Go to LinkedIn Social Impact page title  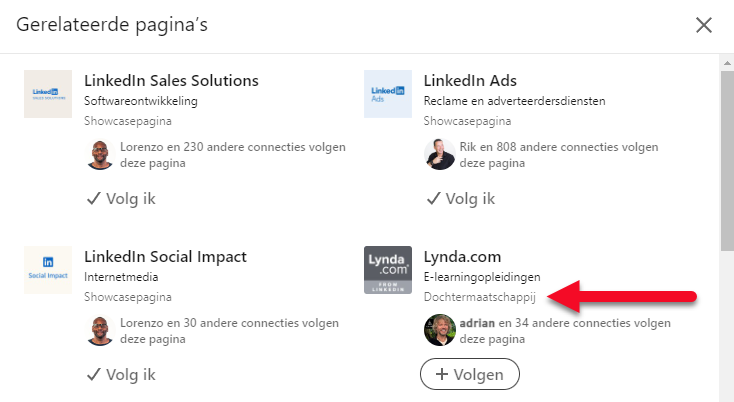point(165,256)
